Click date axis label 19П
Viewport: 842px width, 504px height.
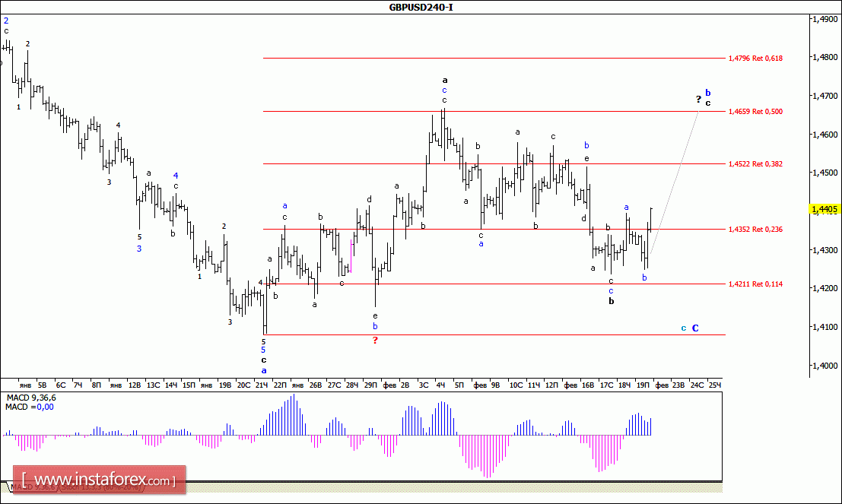643,385
